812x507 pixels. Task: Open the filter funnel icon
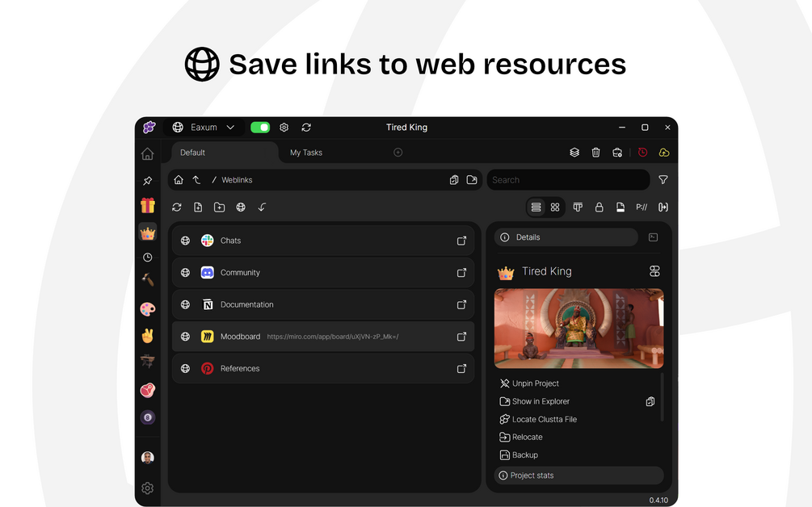pos(663,179)
